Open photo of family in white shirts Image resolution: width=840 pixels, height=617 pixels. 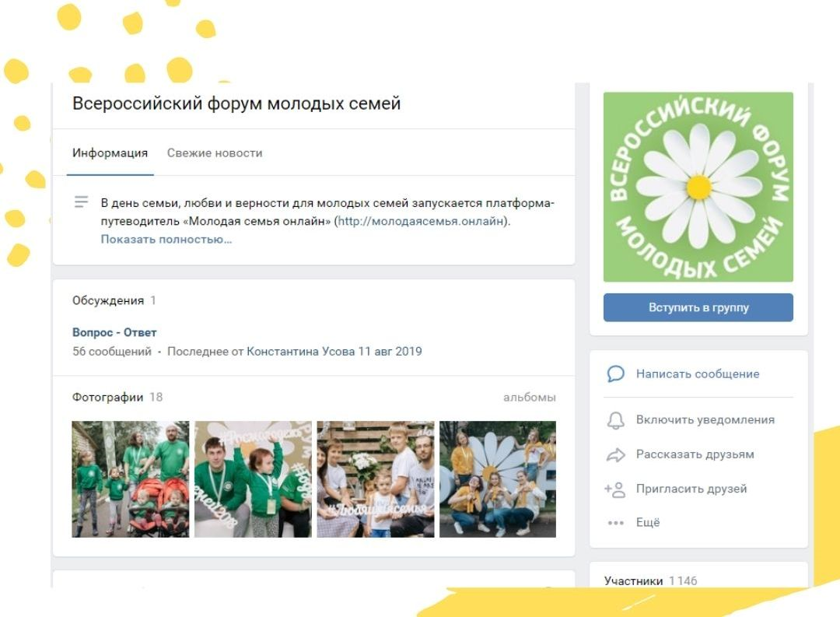pyautogui.click(x=376, y=479)
